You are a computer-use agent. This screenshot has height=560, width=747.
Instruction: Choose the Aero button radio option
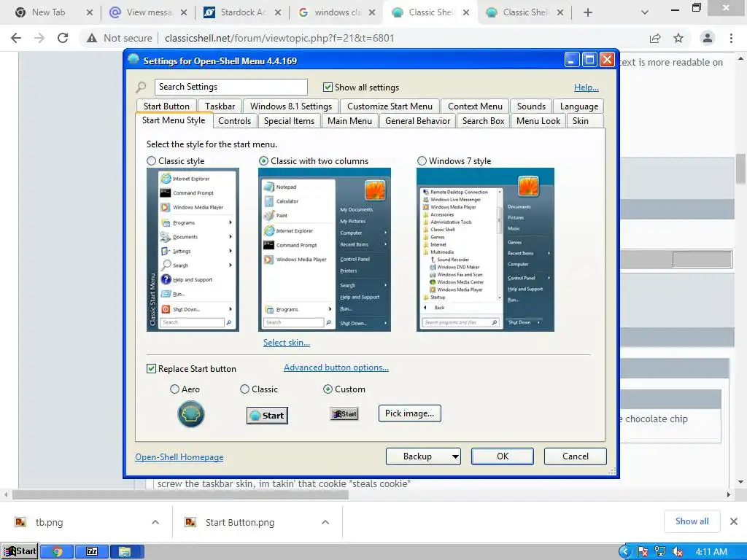[x=174, y=389]
